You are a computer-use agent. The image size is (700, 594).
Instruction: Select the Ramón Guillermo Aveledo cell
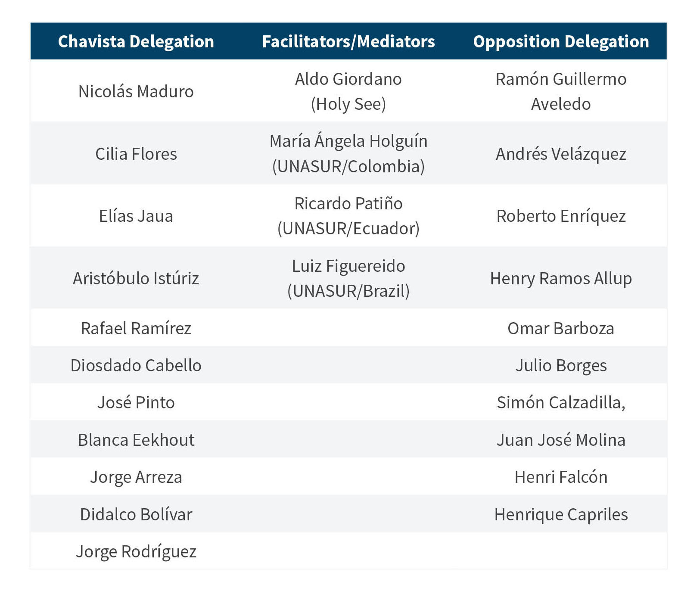pos(561,91)
